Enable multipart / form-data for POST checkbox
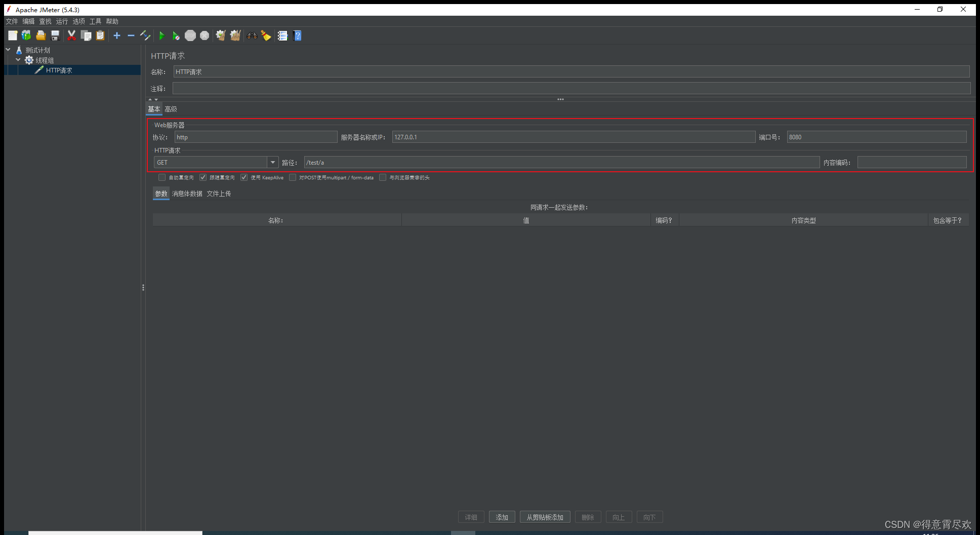Image resolution: width=980 pixels, height=535 pixels. click(293, 177)
